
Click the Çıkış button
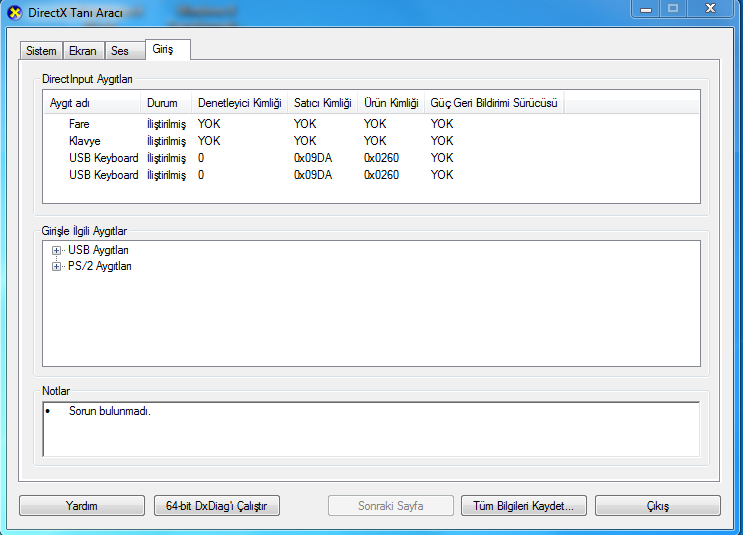(x=658, y=506)
